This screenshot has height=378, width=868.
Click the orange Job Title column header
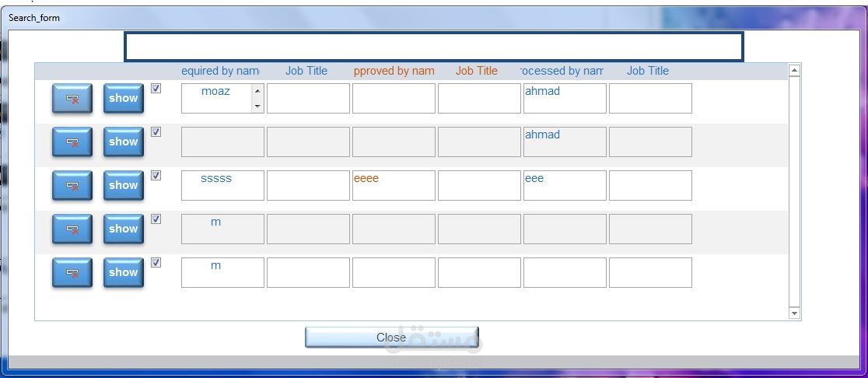point(477,71)
